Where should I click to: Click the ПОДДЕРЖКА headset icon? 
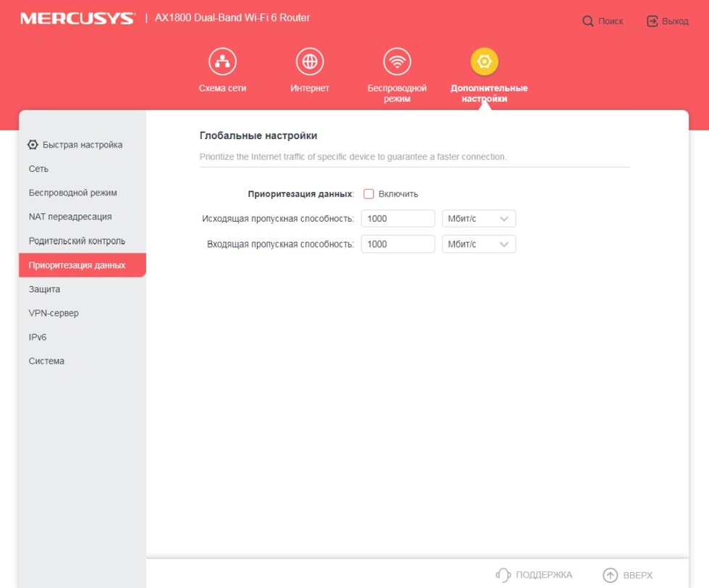point(503,575)
